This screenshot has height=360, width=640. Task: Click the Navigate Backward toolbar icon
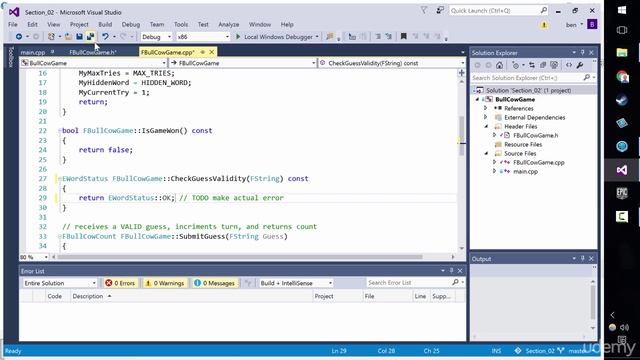[x=19, y=37]
